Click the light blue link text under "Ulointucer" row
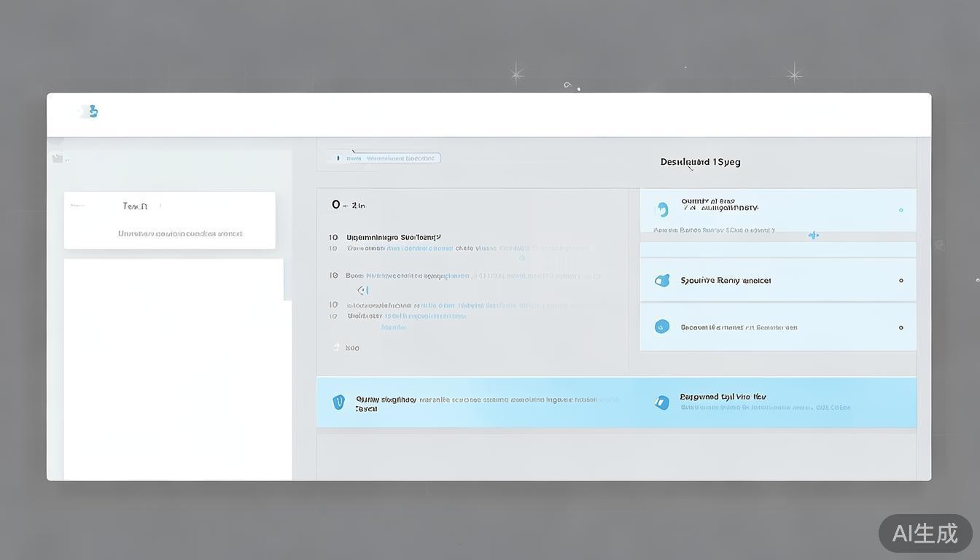The width and height of the screenshot is (980, 560). pos(394,327)
